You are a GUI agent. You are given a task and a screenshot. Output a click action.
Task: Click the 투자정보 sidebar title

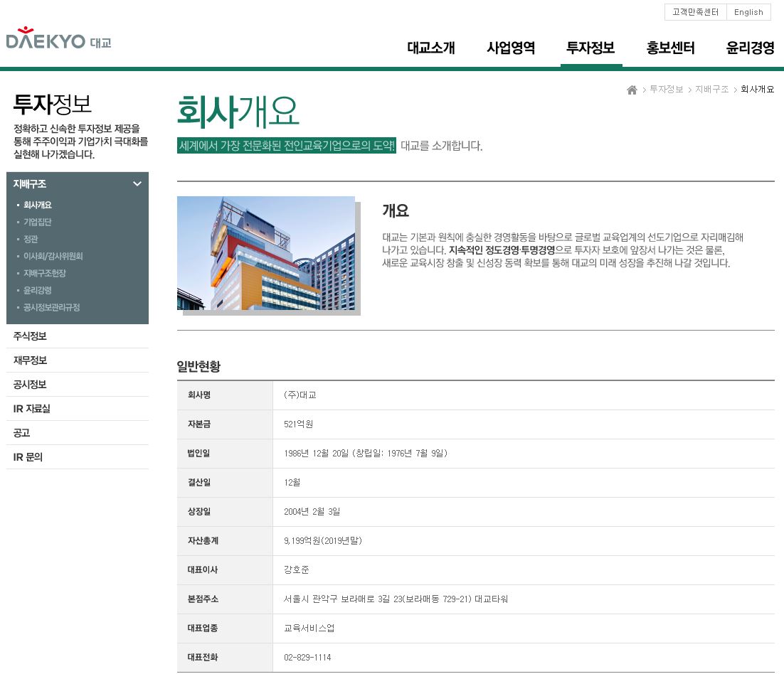pos(53,105)
